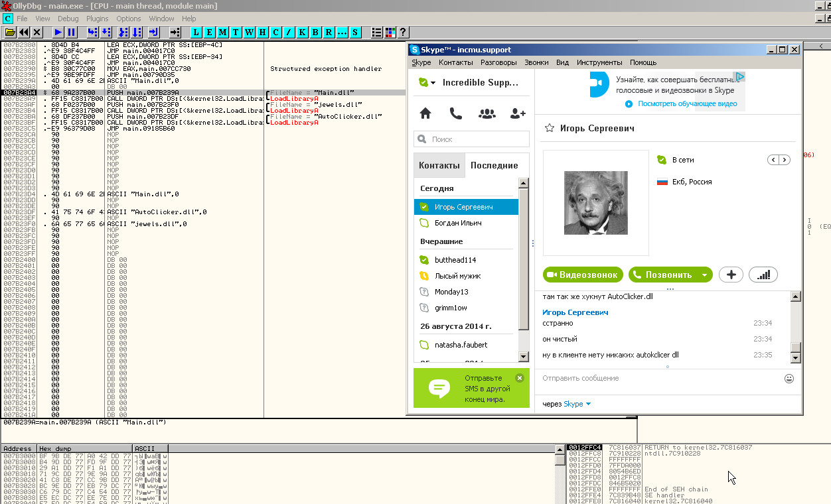Click call quality signal bars button
The height and width of the screenshot is (504, 831).
(x=763, y=275)
